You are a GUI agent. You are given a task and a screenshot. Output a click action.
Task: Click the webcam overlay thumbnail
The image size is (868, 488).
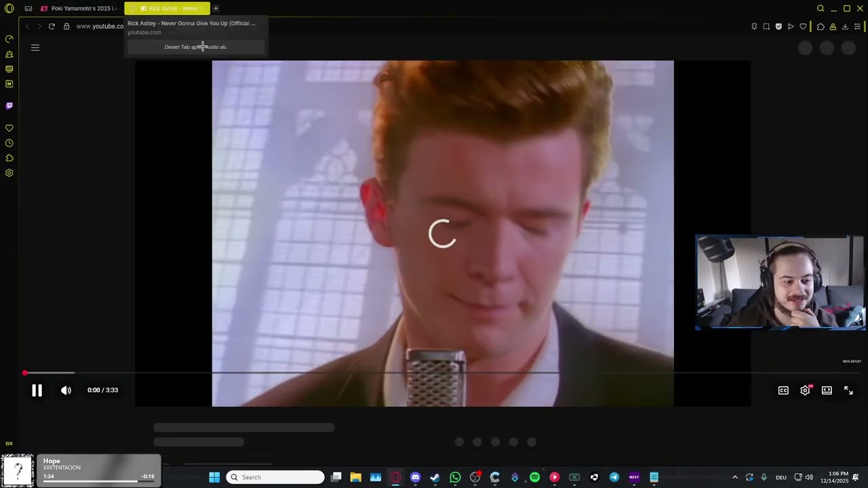click(780, 283)
